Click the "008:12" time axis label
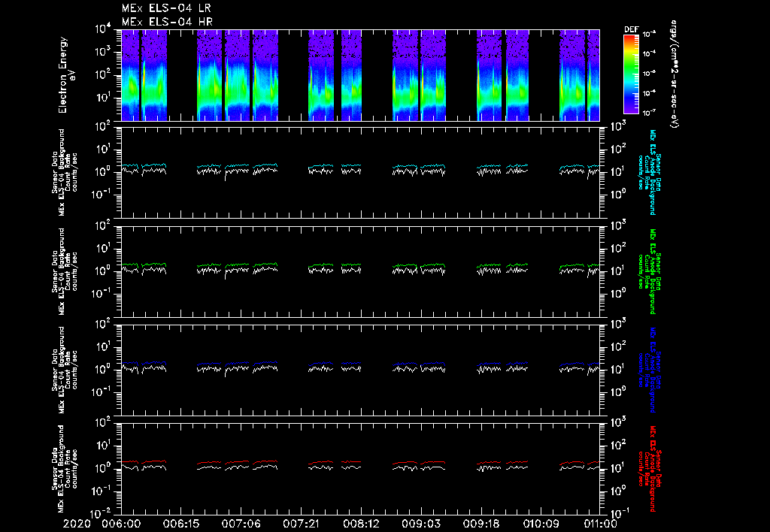This screenshot has height=532, width=770. pyautogui.click(x=361, y=524)
